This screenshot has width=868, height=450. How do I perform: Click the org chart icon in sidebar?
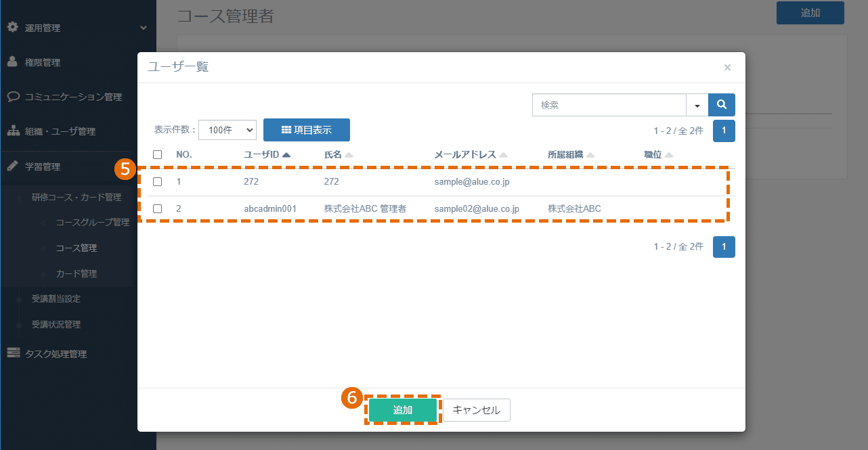coord(13,131)
